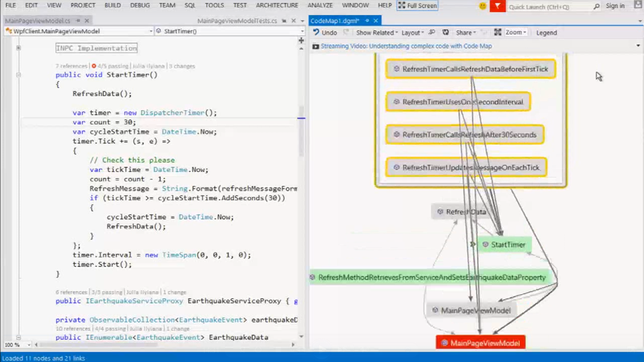Select the RefreshTimerUsesOneSecondInterval node
The image size is (644, 362).
(458, 102)
